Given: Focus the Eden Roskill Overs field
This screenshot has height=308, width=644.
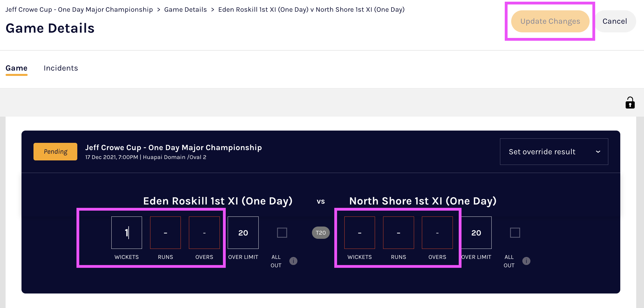Looking at the screenshot, I should tap(204, 233).
